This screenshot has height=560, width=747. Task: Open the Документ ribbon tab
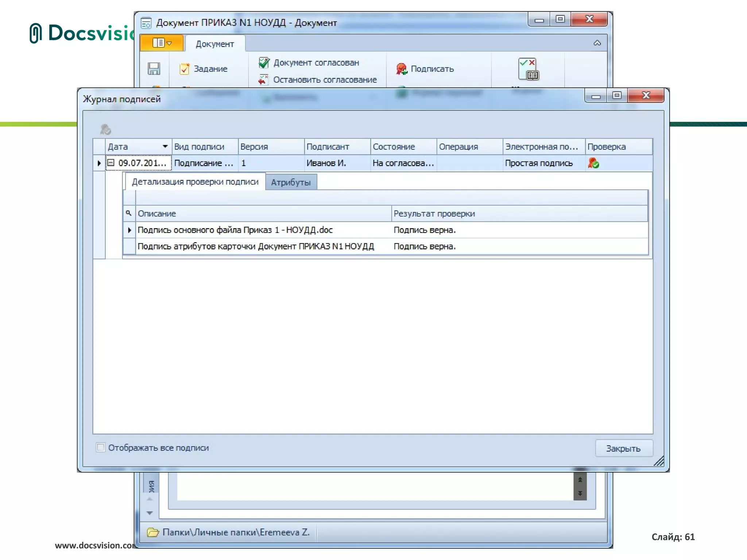click(x=214, y=44)
